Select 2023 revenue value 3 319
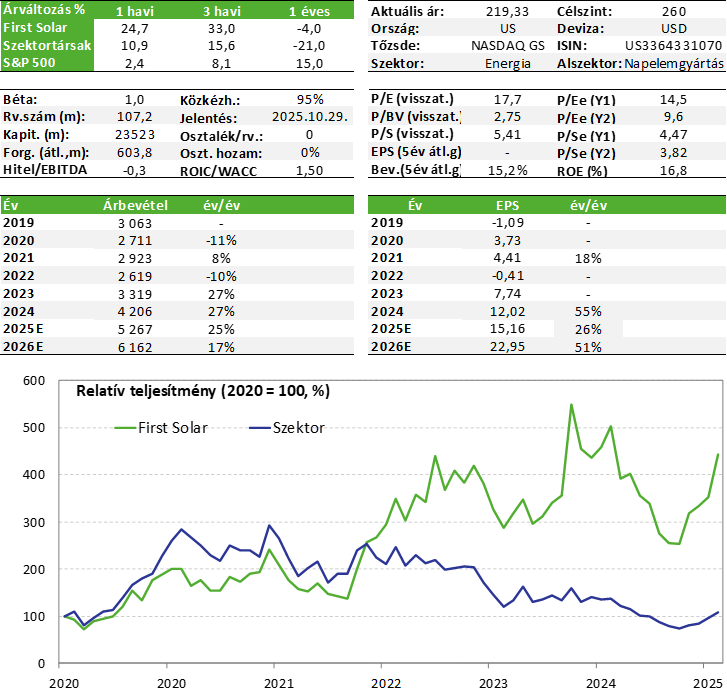 (x=134, y=294)
